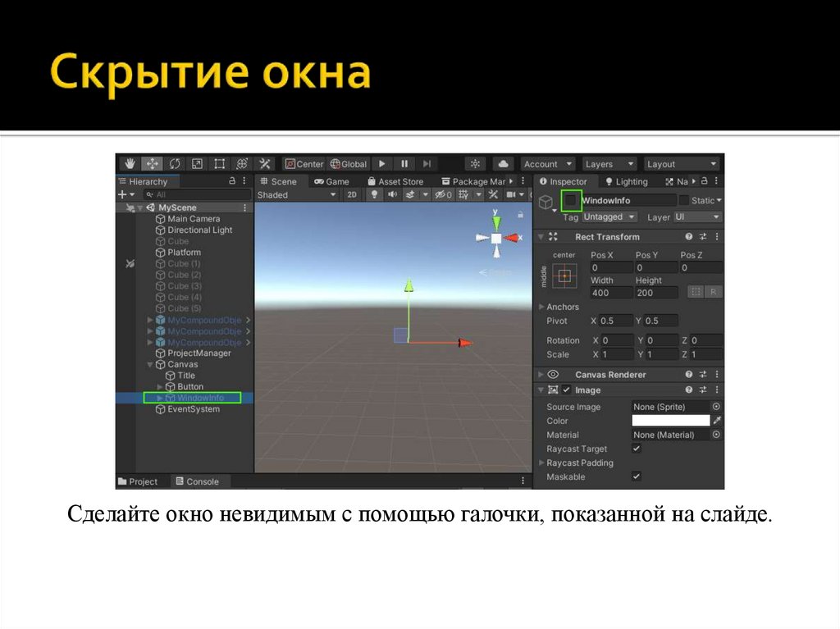
Task: Click the Rect Transform help icon
Action: coord(689,236)
